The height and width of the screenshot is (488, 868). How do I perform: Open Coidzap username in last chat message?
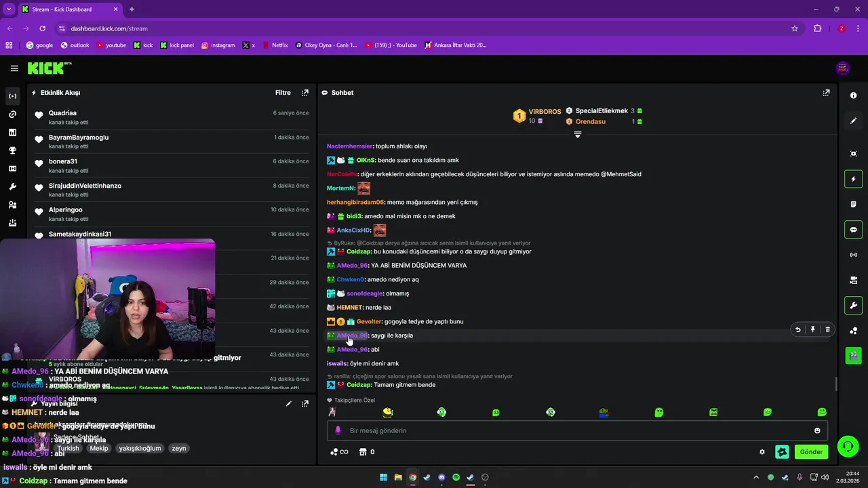click(358, 385)
